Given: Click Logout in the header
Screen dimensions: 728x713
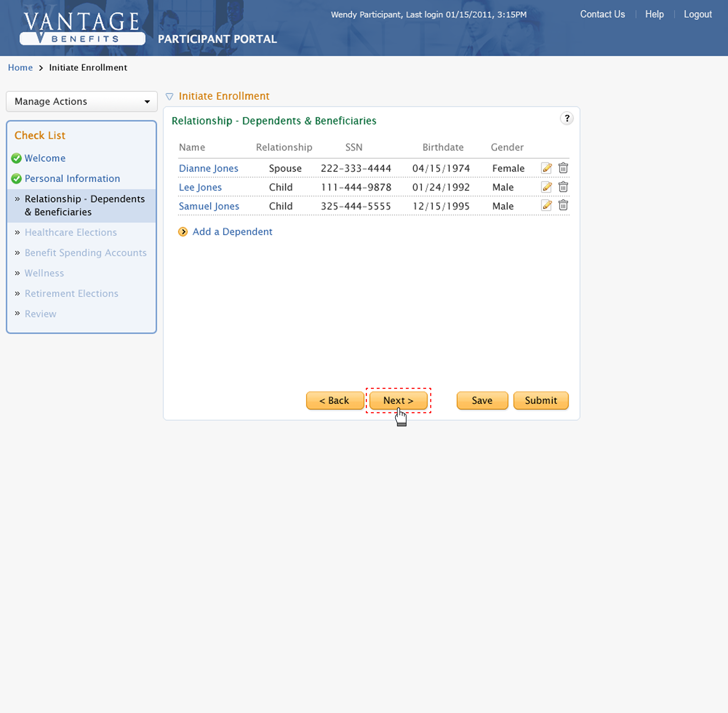Looking at the screenshot, I should coord(698,14).
